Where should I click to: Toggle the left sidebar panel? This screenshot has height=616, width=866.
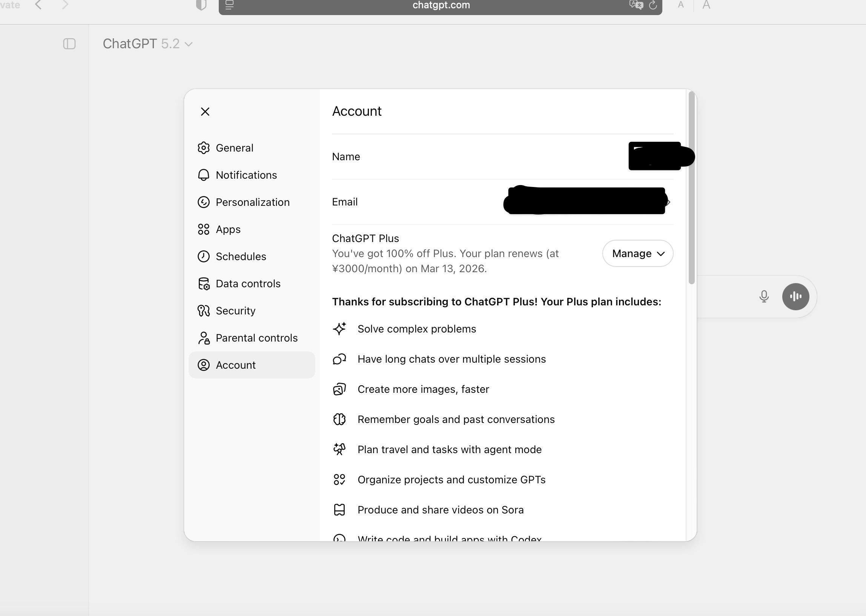(69, 44)
